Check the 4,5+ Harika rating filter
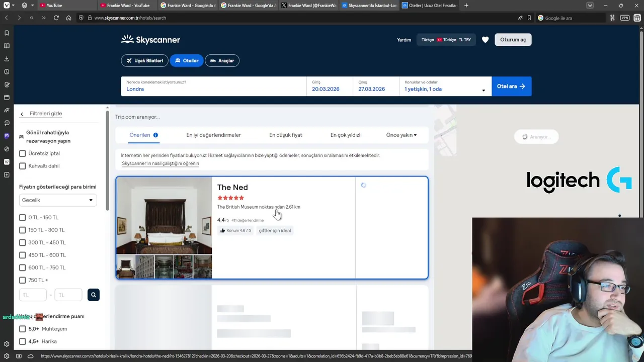 coord(22,341)
